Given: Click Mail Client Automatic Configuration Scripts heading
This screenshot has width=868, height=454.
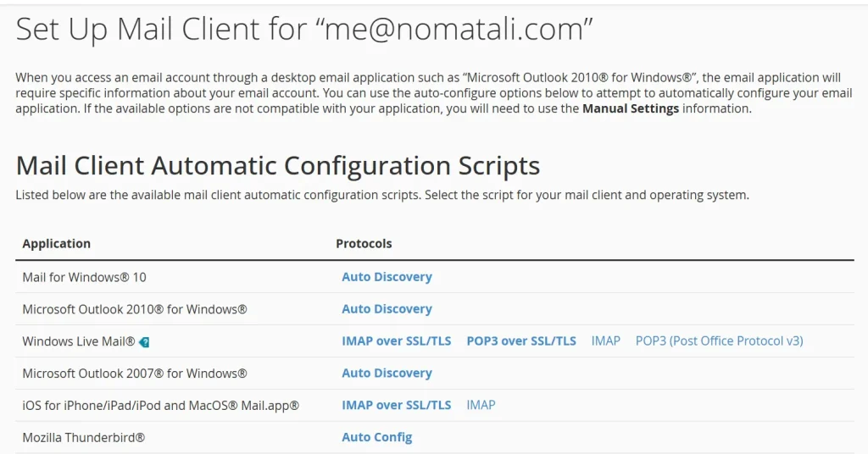Looking at the screenshot, I should click(278, 166).
